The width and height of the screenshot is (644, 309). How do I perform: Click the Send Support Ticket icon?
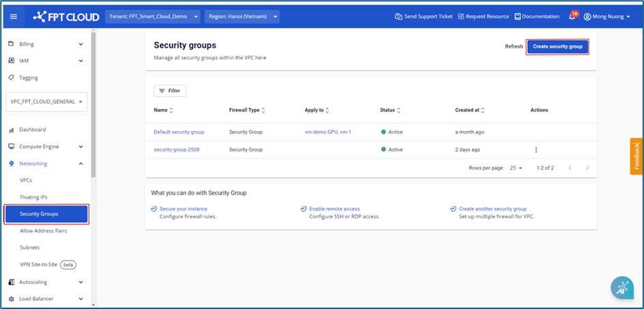(398, 16)
